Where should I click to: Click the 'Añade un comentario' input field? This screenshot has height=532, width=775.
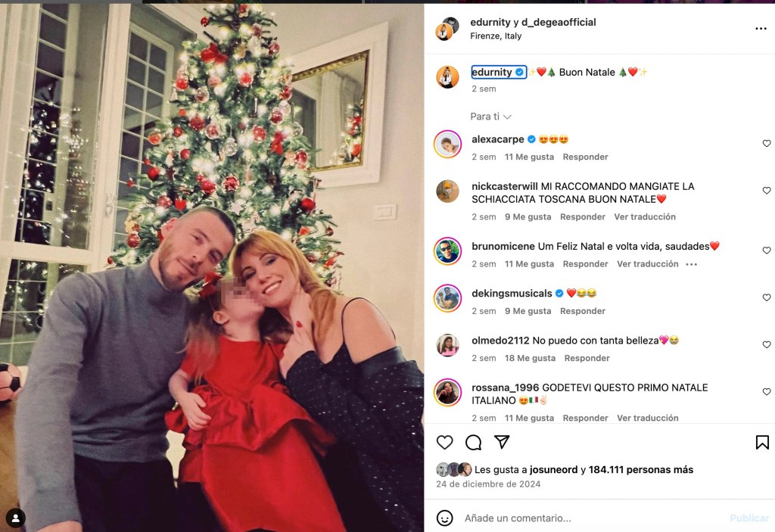pyautogui.click(x=590, y=518)
